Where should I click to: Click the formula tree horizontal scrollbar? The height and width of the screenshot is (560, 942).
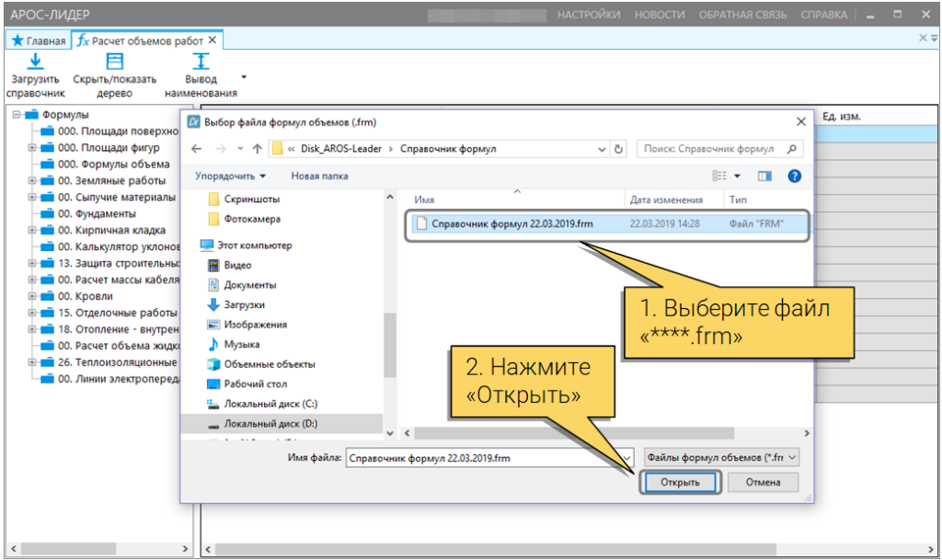point(68,549)
